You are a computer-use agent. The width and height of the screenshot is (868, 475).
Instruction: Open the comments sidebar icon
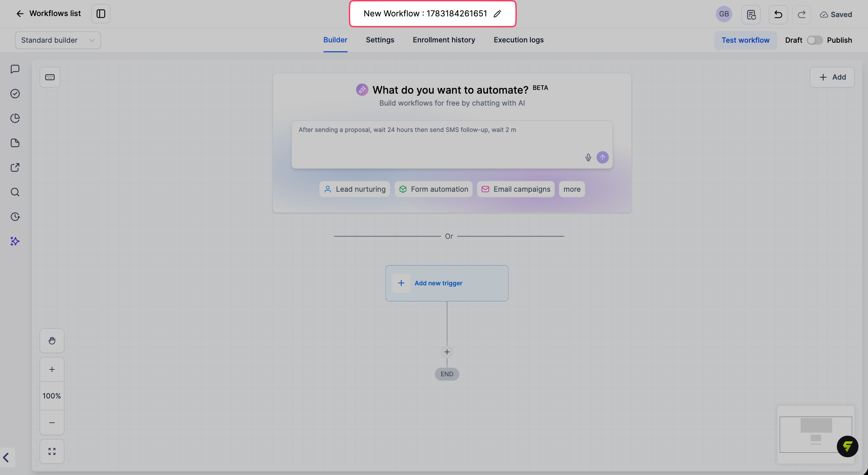15,69
